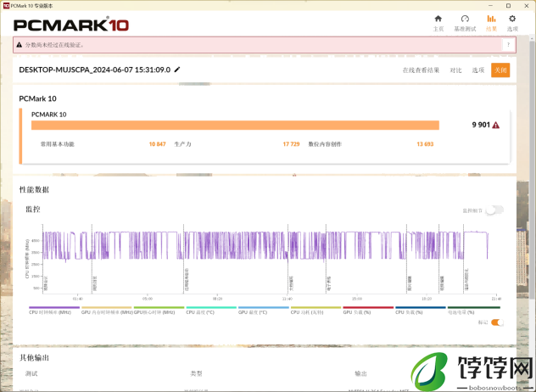Click the 监控 subsection title
Viewport: 536px width, 392px height.
pos(33,210)
